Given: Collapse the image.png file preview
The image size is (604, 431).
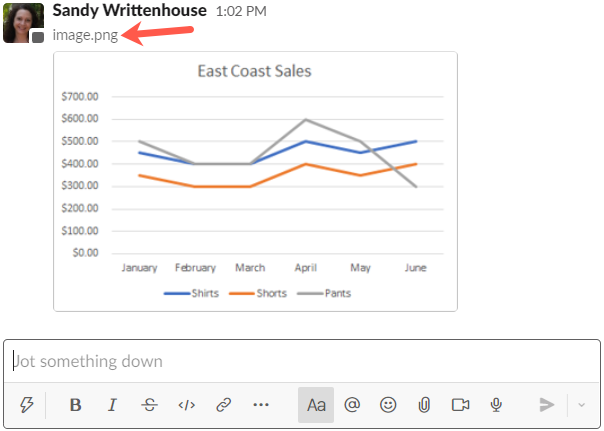Looking at the screenshot, I should click(x=85, y=35).
